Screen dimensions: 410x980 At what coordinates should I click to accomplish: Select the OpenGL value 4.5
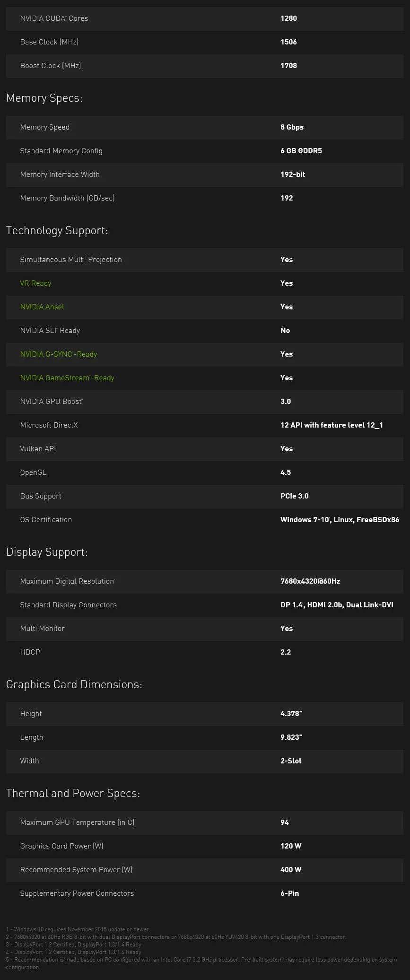click(286, 472)
